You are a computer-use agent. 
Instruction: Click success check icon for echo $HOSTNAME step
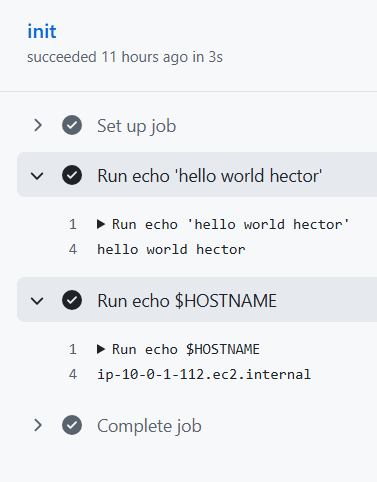[x=72, y=300]
